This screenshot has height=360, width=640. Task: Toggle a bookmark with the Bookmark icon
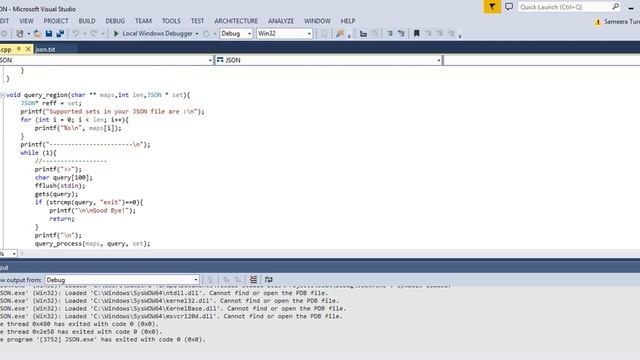pyautogui.click(x=416, y=33)
